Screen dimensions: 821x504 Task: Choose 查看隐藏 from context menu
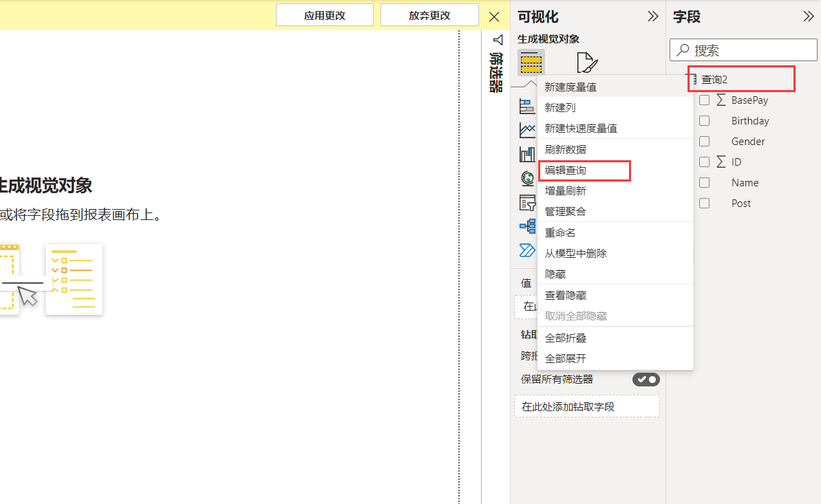615,295
